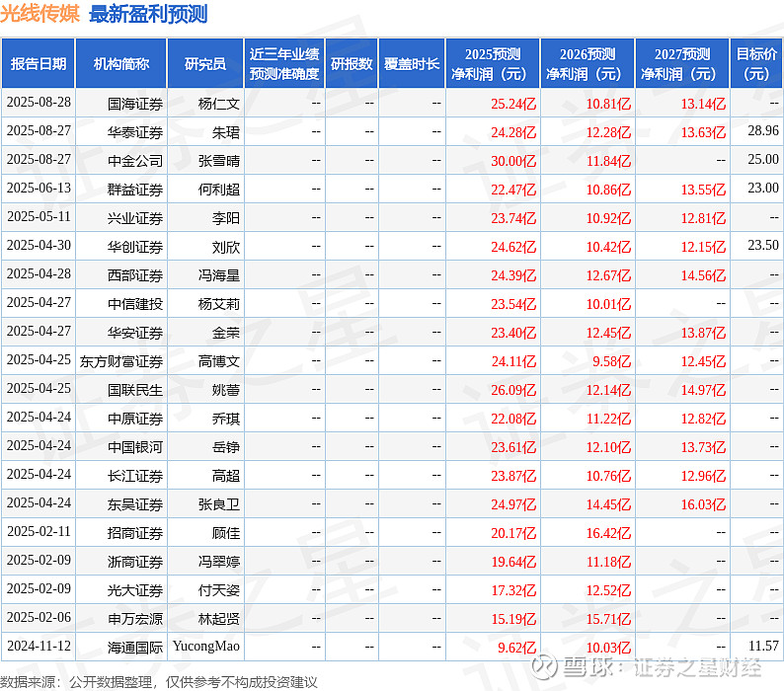The height and width of the screenshot is (691, 784).
Task: Click 23.61亿 2025 forecast value
Action: (x=513, y=447)
